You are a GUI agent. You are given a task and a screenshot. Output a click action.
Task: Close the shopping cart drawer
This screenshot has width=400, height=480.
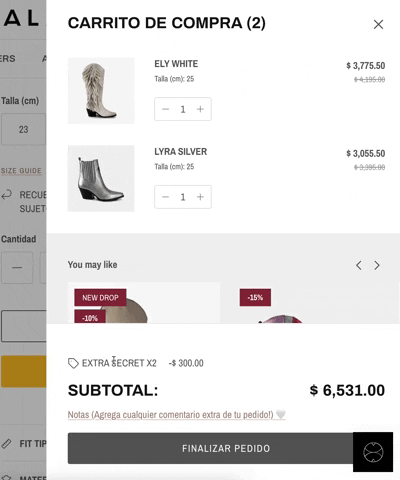[378, 24]
